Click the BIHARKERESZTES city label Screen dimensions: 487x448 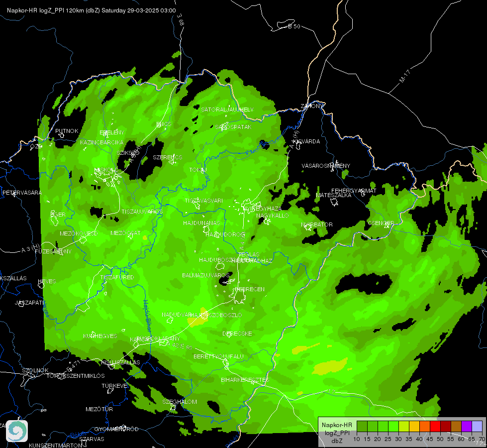(245, 380)
